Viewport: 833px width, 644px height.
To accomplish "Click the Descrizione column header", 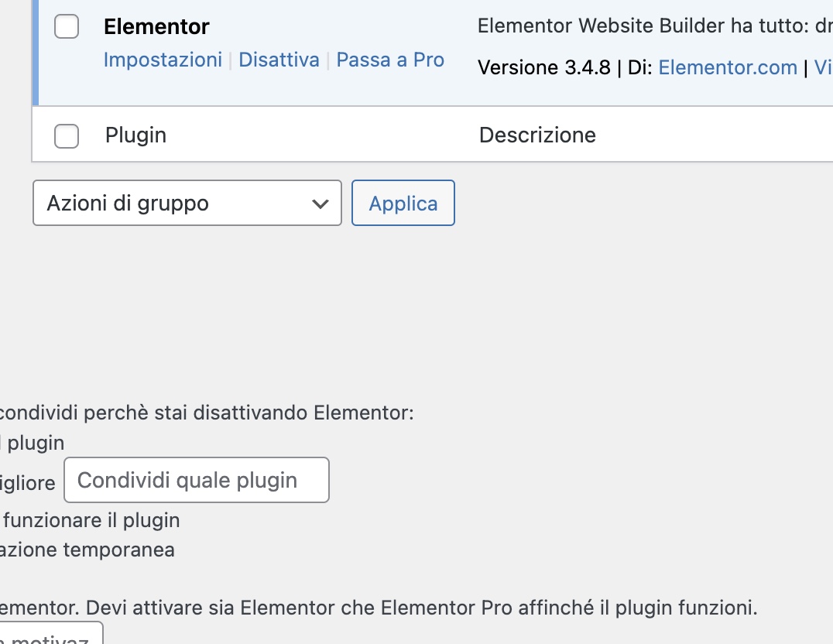I will (537, 135).
